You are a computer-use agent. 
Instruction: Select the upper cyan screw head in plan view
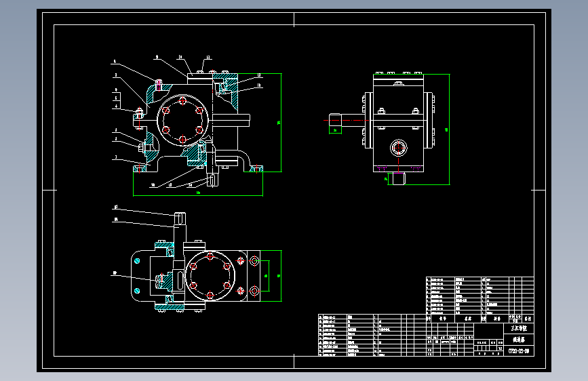pyautogui.click(x=137, y=260)
